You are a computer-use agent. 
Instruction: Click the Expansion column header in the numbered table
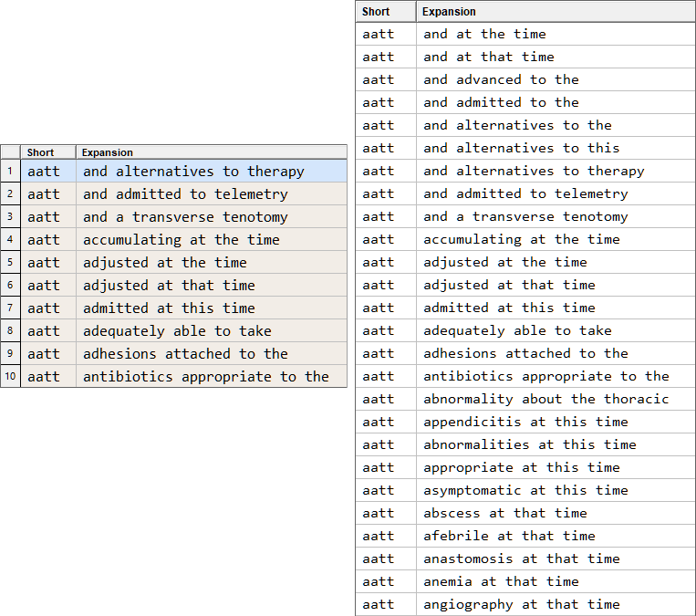tap(210, 152)
